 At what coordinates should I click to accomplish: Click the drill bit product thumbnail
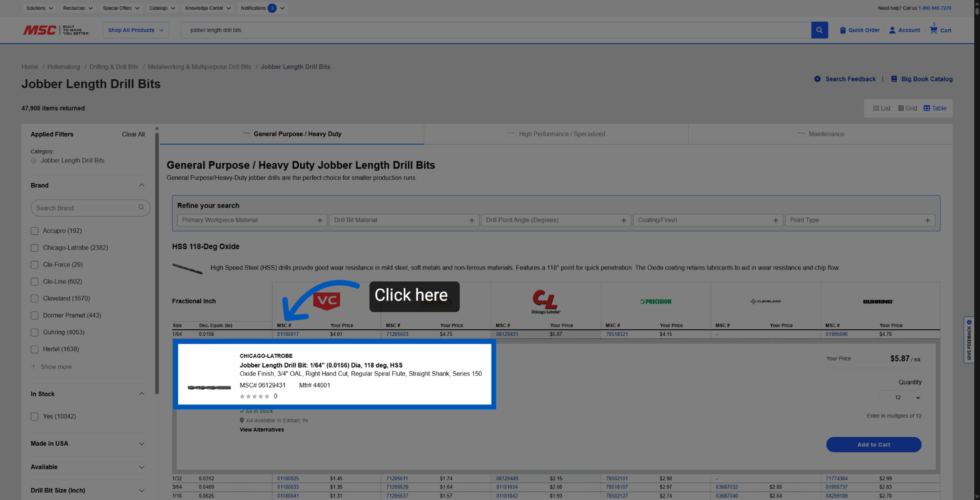(x=209, y=387)
